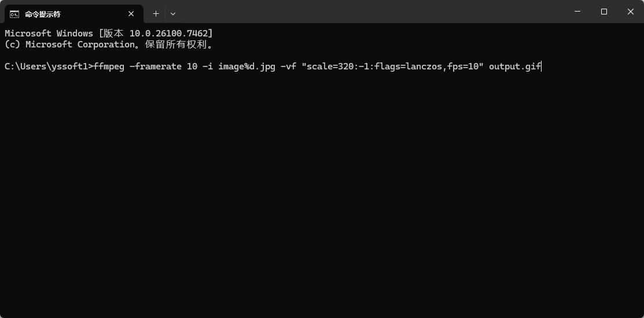Click the output.gif filename in the command
This screenshot has height=318, width=644.
point(514,66)
